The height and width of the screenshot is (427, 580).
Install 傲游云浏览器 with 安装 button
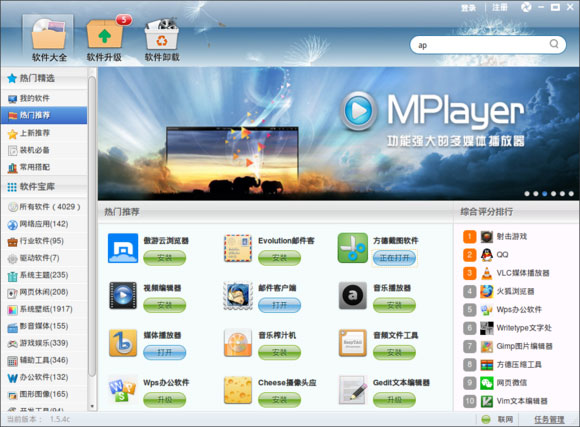[x=165, y=258]
